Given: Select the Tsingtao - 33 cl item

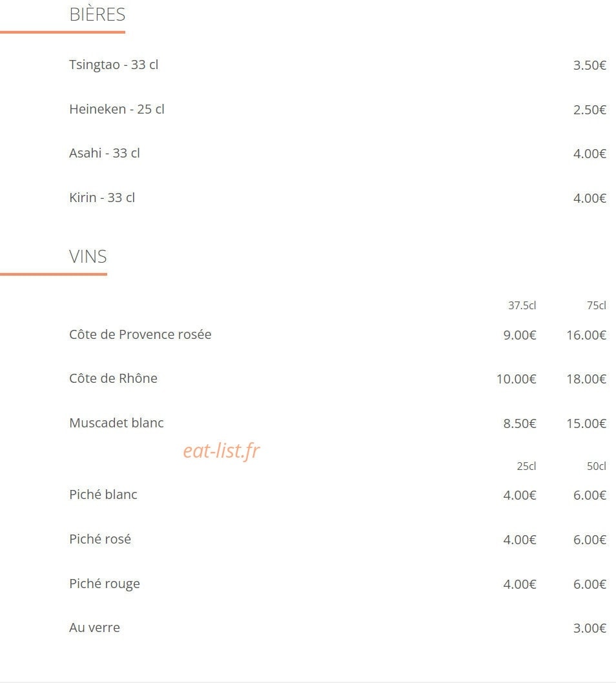Looking at the screenshot, I should click(113, 65).
